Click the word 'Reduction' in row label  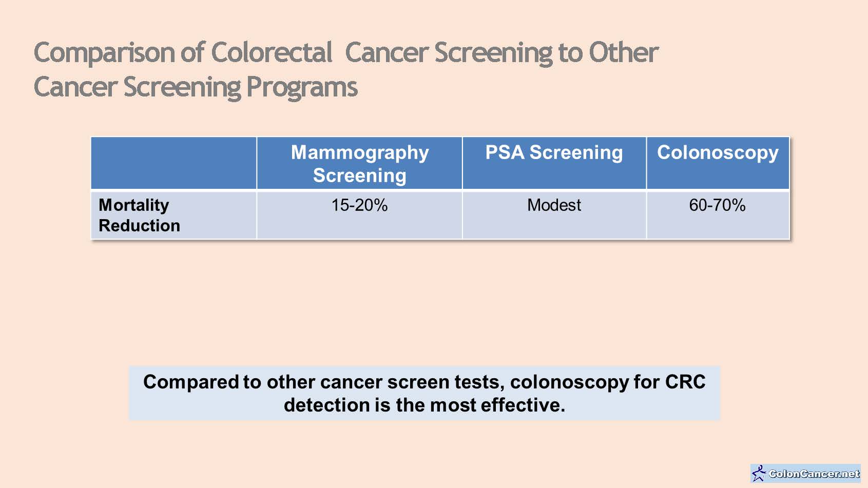[139, 225]
